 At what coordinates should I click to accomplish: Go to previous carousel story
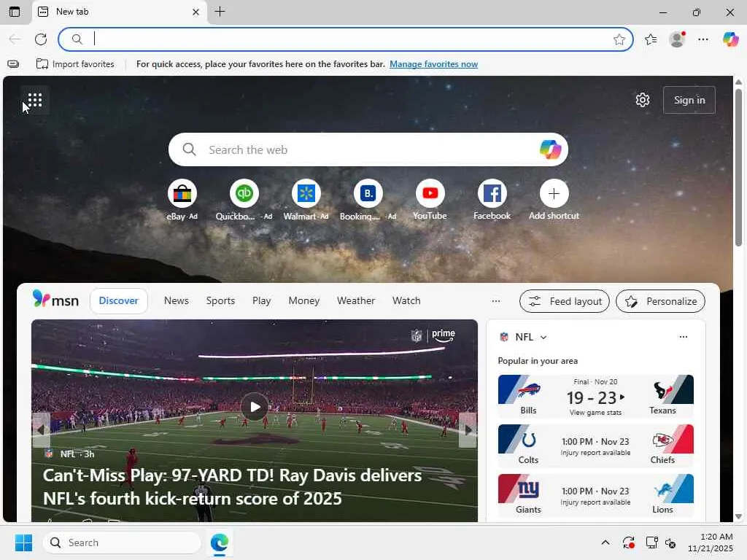[x=41, y=430]
